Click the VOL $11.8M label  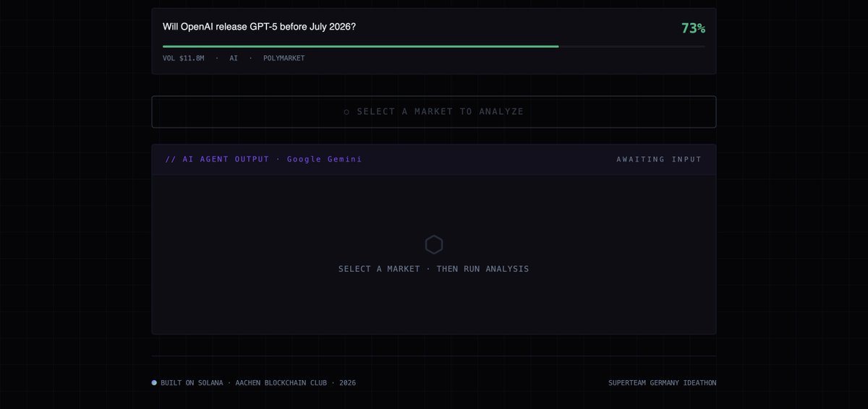coord(184,58)
